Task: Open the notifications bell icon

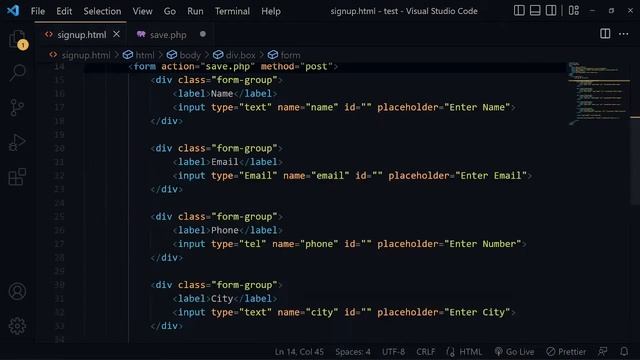Action: click(x=624, y=351)
